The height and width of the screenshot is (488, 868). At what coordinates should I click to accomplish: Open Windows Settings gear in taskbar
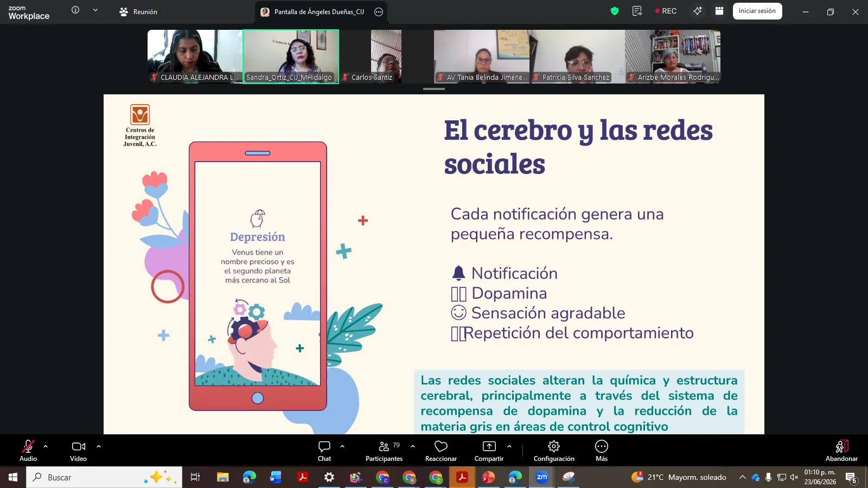click(x=329, y=477)
